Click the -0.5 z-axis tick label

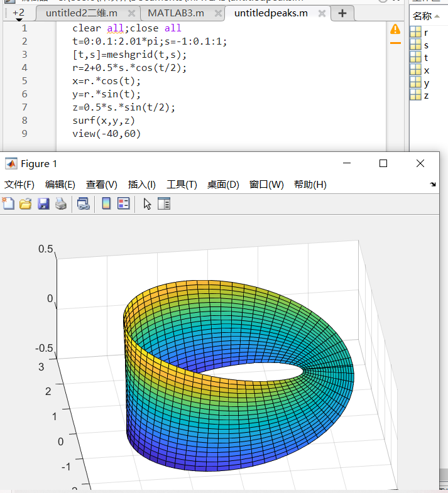pyautogui.click(x=44, y=348)
